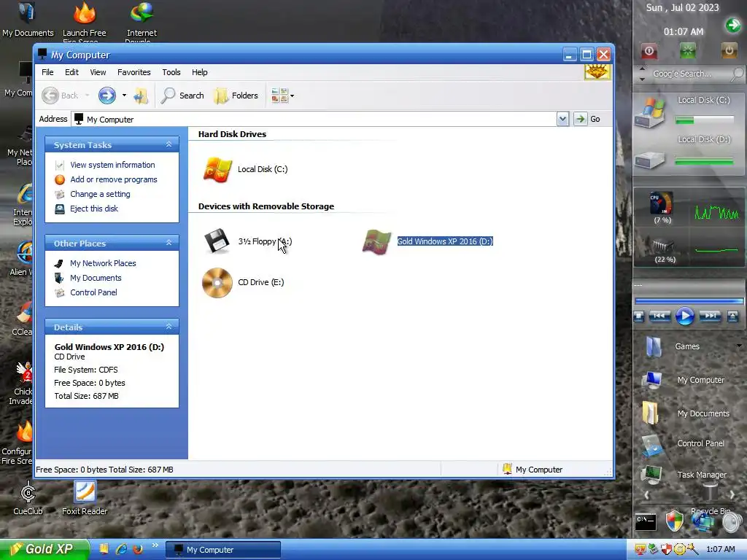Open the Help menu
The height and width of the screenshot is (560, 747).
[x=200, y=72]
